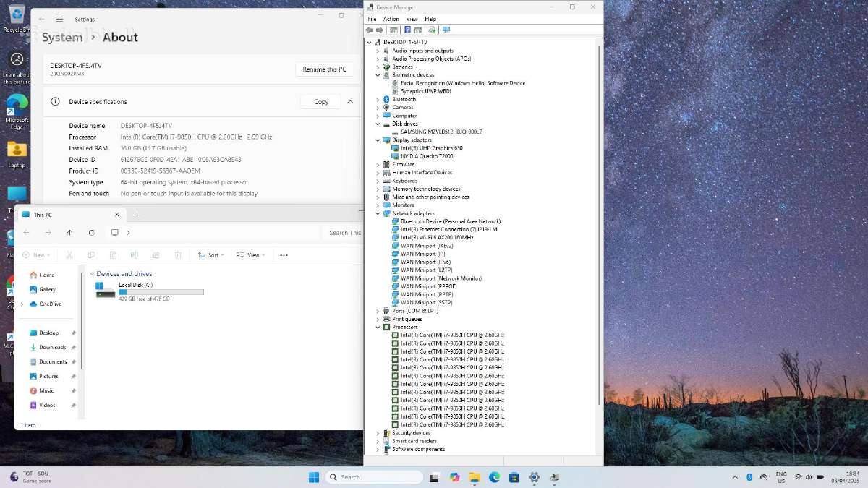Click the taskbar Search box
868x488 pixels.
click(x=375, y=477)
